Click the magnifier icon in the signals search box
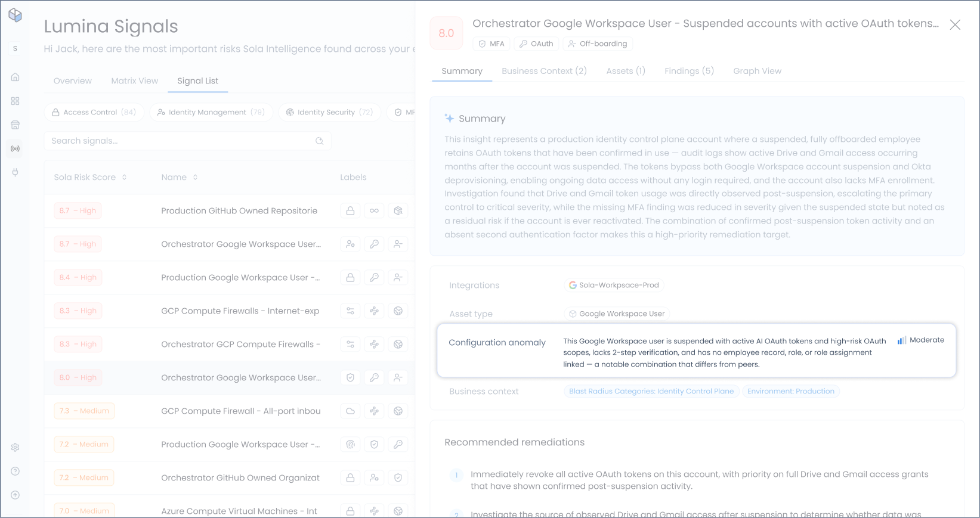Image resolution: width=980 pixels, height=518 pixels. tap(320, 141)
